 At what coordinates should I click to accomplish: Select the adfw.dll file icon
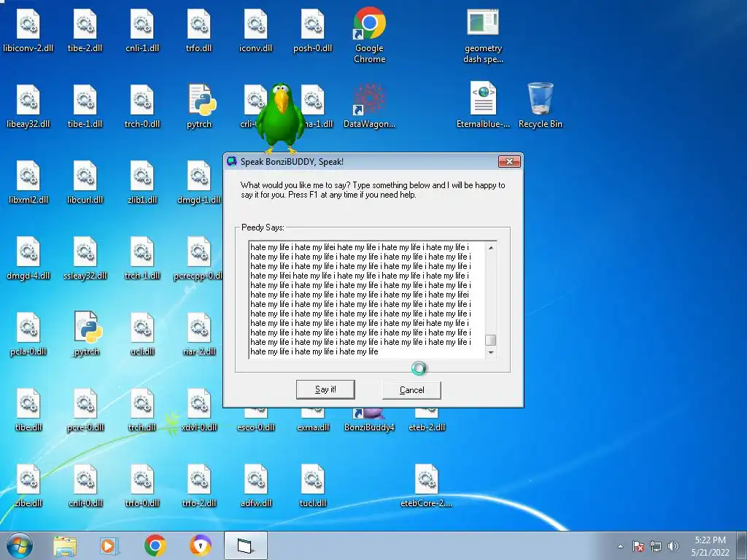pyautogui.click(x=256, y=485)
